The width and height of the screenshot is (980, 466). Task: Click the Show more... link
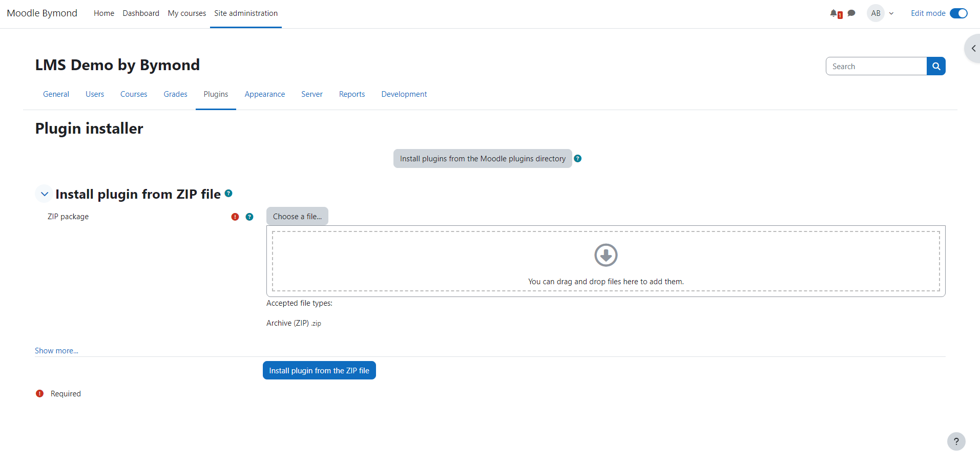[56, 351]
